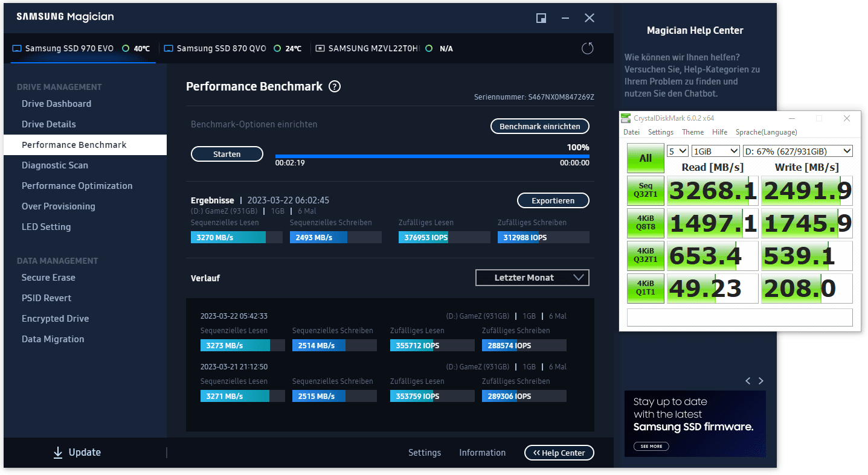Click the Benchmark einrichten button
Viewport: 868px width, 475px height.
click(540, 126)
